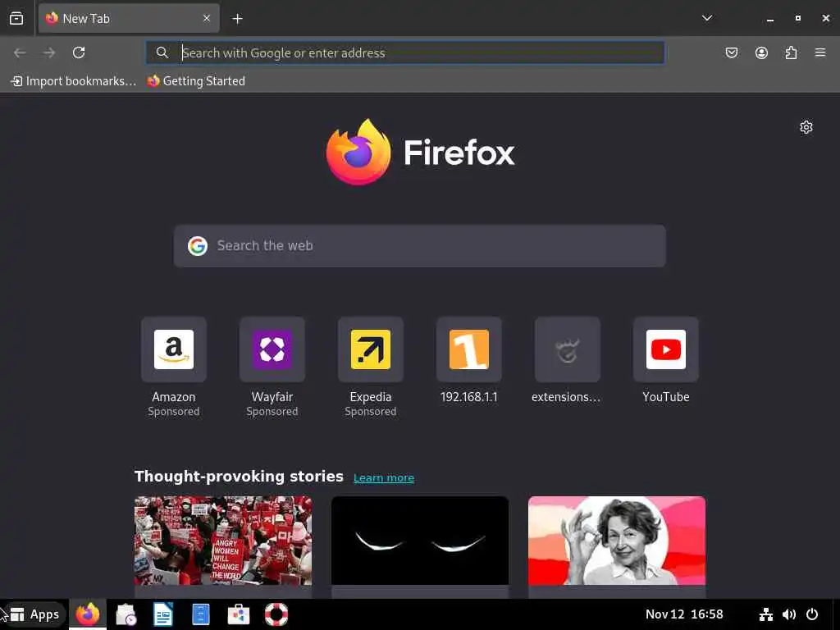Close the New Tab tab
Screen dimensions: 840x630
(x=207, y=18)
